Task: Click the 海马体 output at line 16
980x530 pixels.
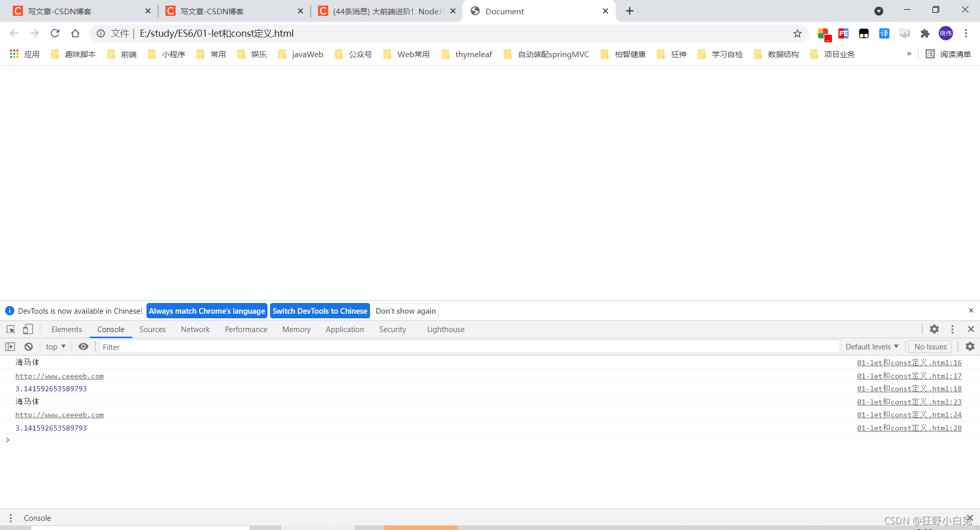Action: (x=27, y=362)
